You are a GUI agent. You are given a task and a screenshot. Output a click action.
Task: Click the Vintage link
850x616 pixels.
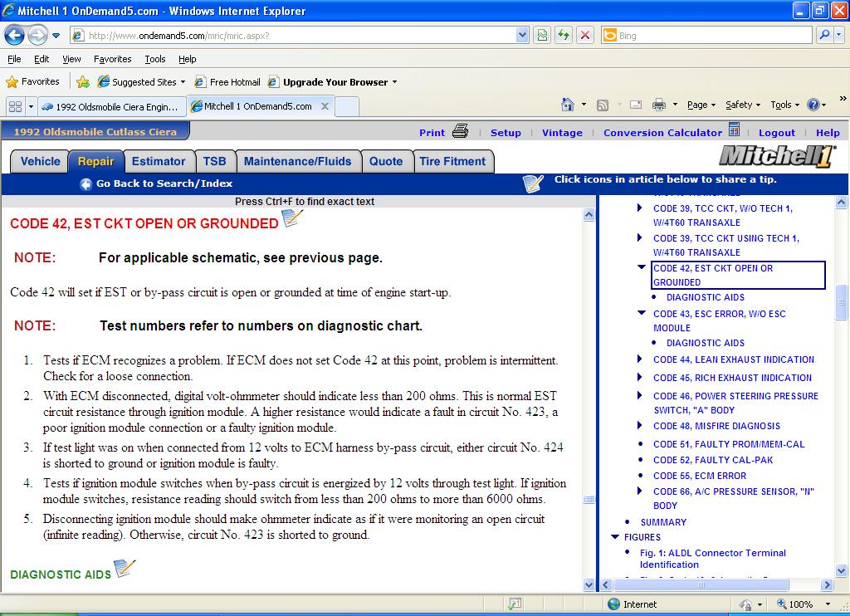tap(562, 132)
